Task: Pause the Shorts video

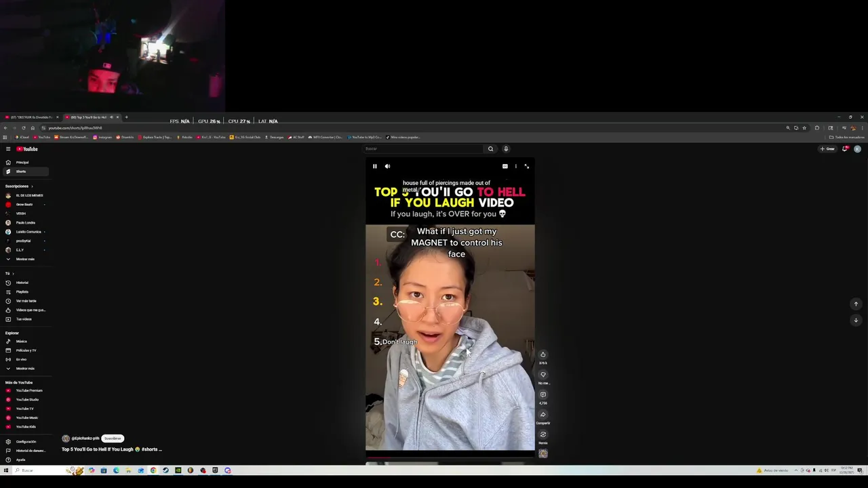Action: [374, 166]
